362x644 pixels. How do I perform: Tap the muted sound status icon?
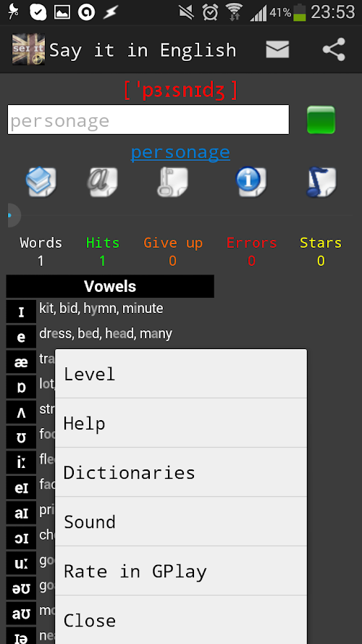pyautogui.click(x=186, y=12)
